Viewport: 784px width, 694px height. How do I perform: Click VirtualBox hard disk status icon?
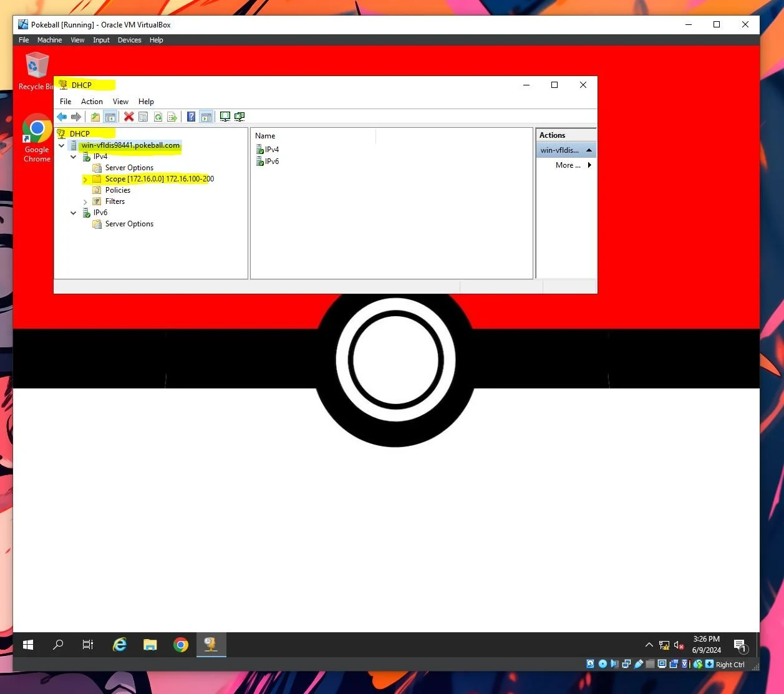coord(590,664)
